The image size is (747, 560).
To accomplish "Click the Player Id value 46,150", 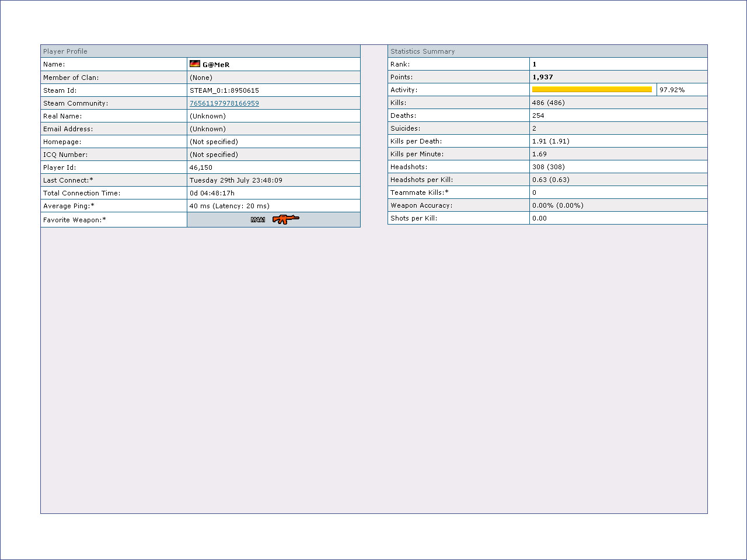I will coord(201,167).
